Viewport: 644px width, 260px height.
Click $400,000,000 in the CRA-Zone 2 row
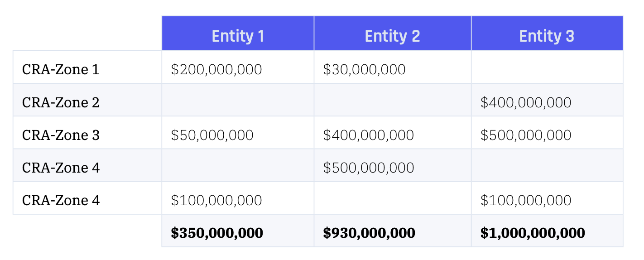[526, 102]
